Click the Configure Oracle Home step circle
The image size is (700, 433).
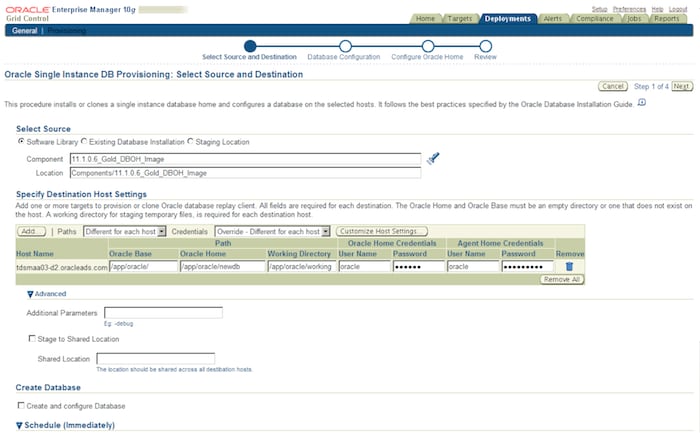click(427, 45)
